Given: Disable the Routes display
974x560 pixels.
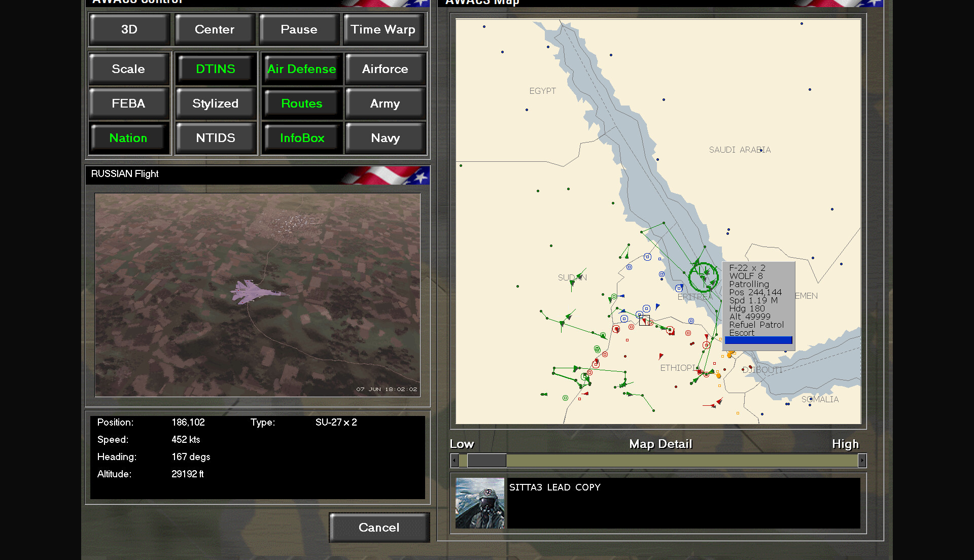Looking at the screenshot, I should coord(301,103).
